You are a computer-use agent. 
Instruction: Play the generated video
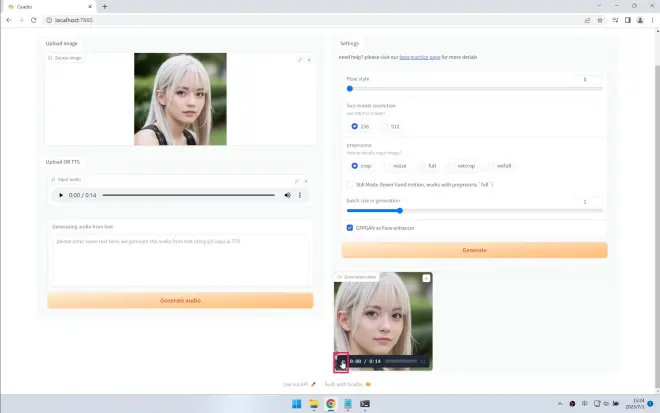341,361
